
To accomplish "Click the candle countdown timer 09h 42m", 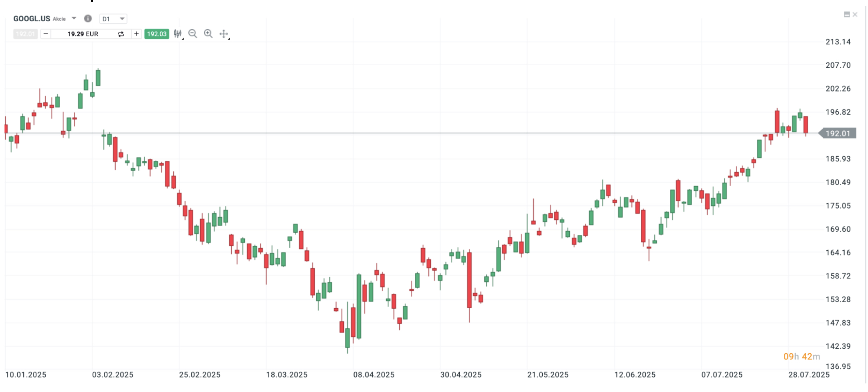I will pos(801,356).
